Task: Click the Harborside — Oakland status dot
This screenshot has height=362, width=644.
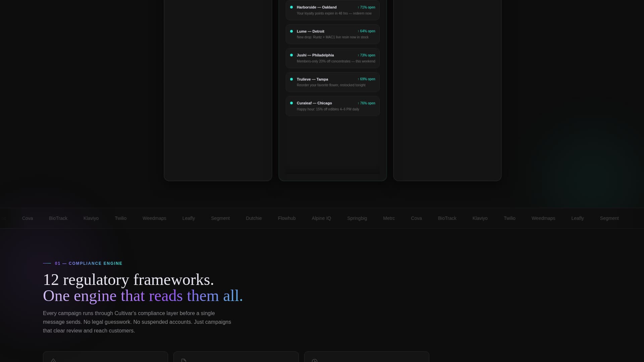Action: (x=291, y=7)
